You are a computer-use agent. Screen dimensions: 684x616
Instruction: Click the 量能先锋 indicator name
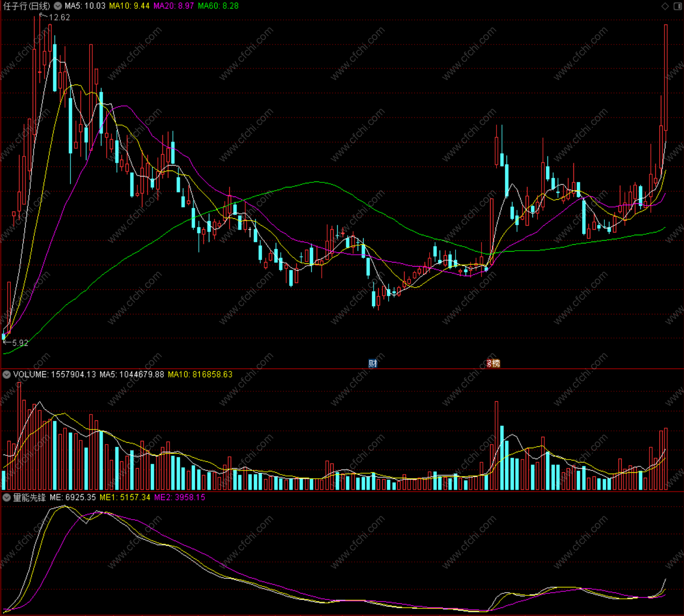[29, 497]
